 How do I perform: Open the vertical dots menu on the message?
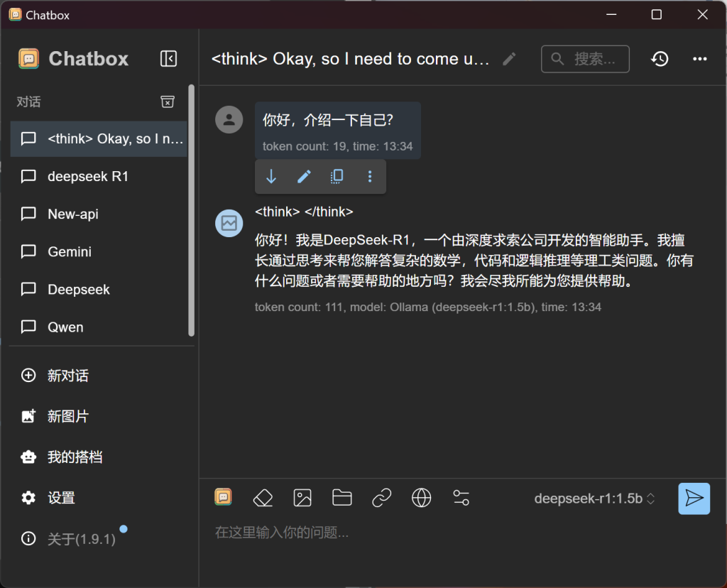click(369, 176)
